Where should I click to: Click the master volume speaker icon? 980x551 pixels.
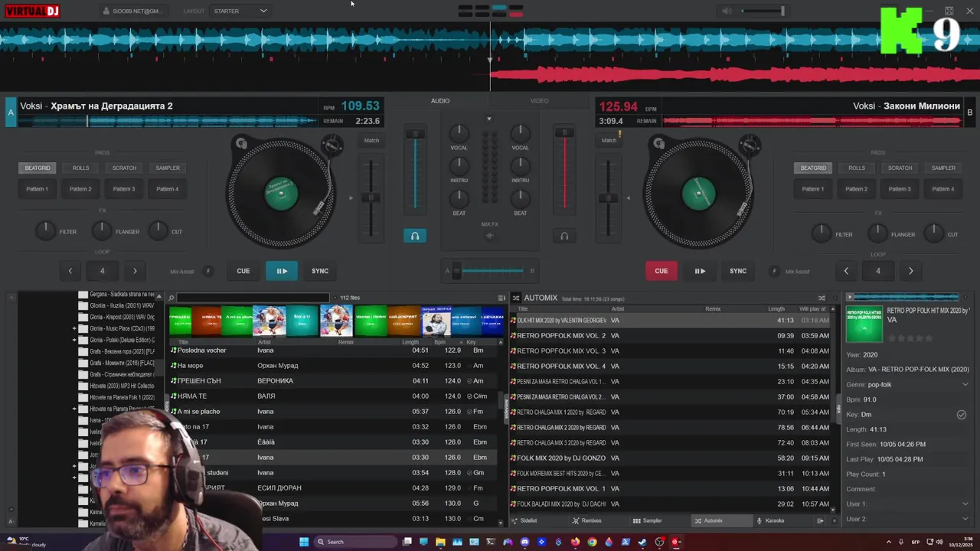point(727,11)
